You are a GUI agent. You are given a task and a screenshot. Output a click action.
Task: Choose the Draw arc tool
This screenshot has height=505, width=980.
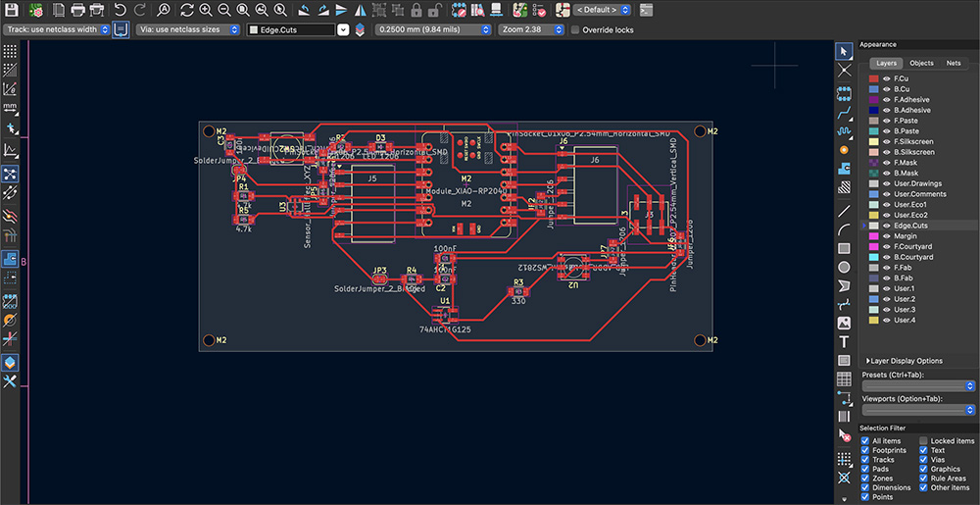(844, 229)
